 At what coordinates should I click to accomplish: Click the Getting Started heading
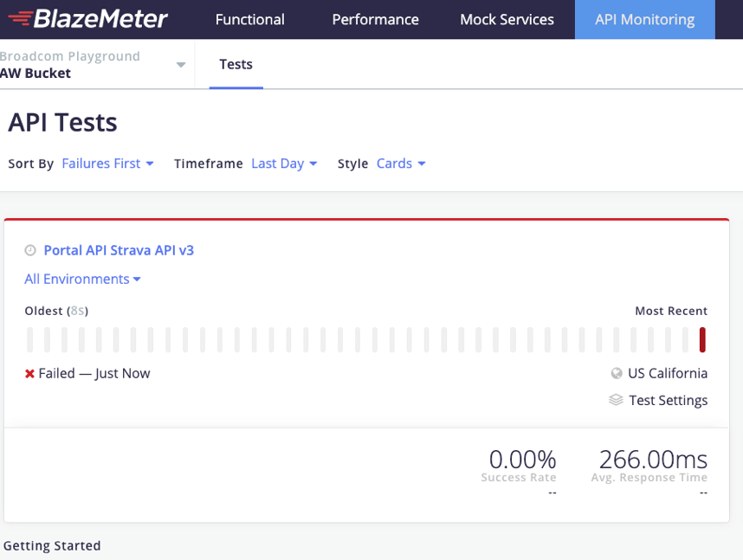click(x=52, y=546)
